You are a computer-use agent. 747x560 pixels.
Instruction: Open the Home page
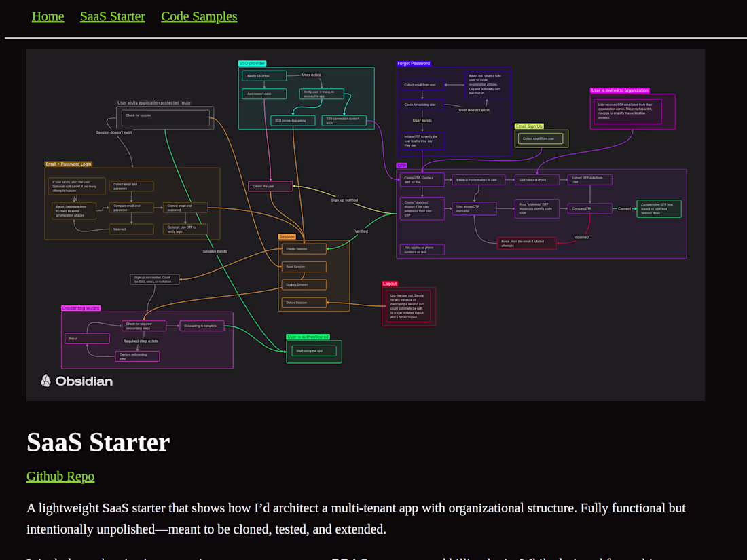point(48,16)
